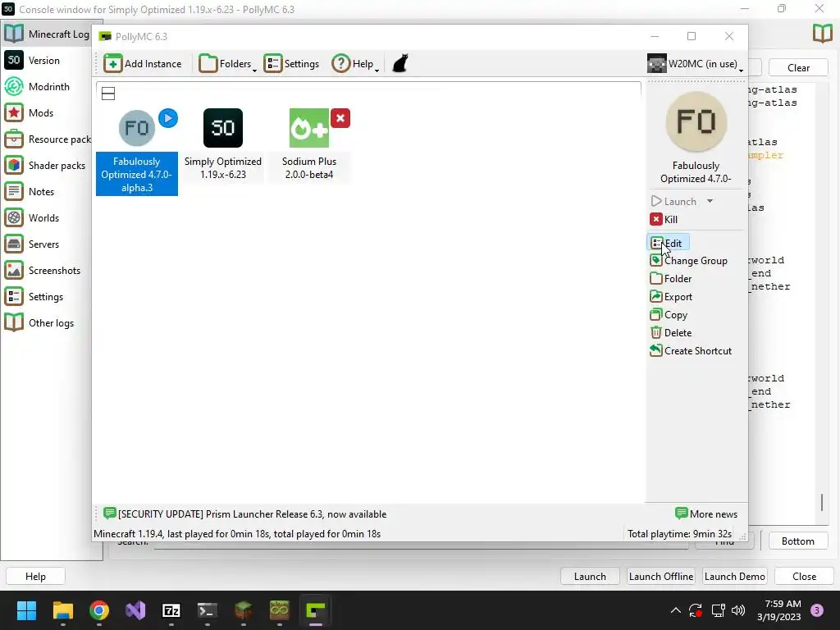
Task: Show hidden system tray icons
Action: pos(676,610)
